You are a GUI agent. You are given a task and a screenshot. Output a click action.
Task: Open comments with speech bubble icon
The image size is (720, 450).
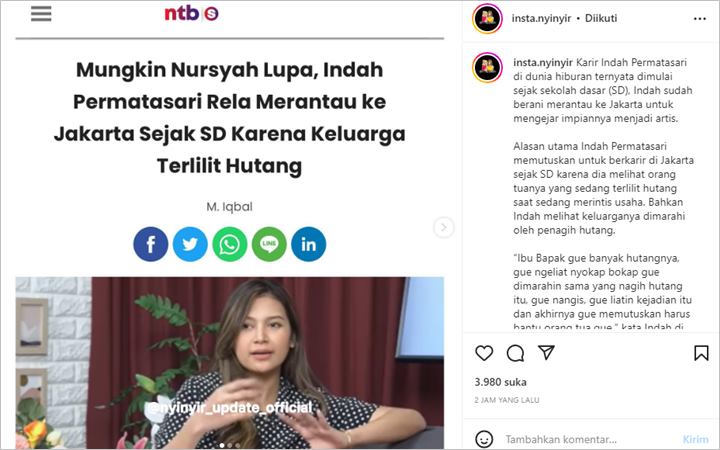click(515, 353)
